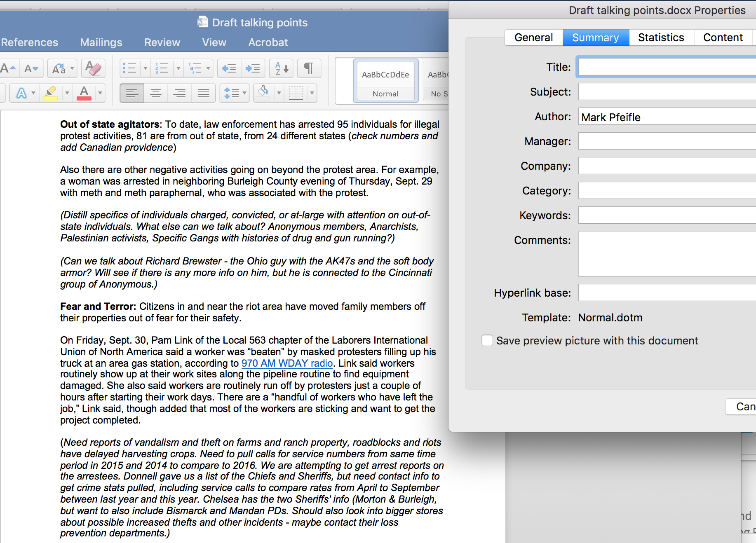Image resolution: width=756 pixels, height=543 pixels.
Task: Clear formatting with the eraser icon
Action: (x=93, y=68)
